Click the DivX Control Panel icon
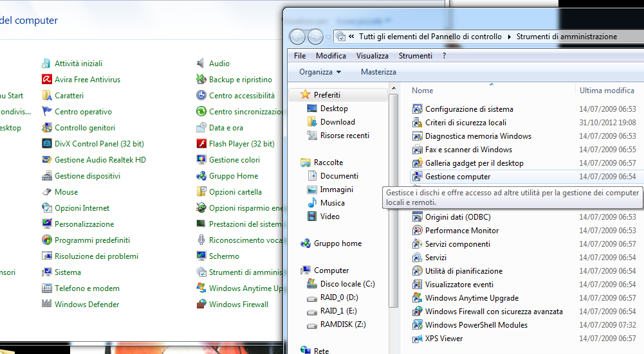Image resolution: width=644 pixels, height=354 pixels. tap(46, 144)
